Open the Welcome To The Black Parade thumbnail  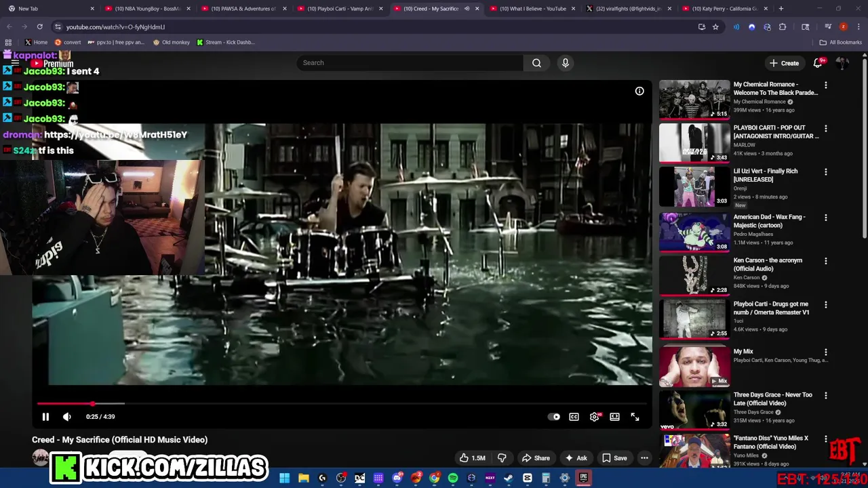694,100
